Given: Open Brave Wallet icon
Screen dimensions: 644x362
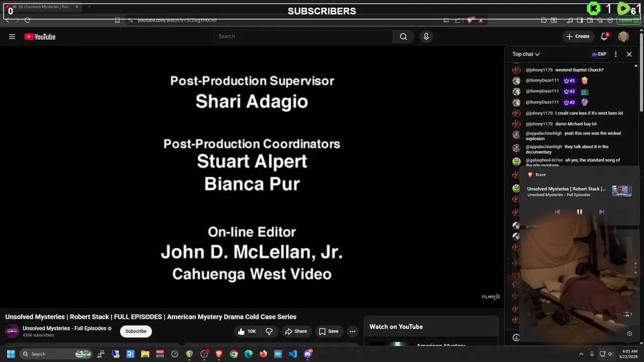Looking at the screenshot, I should point(590,20).
